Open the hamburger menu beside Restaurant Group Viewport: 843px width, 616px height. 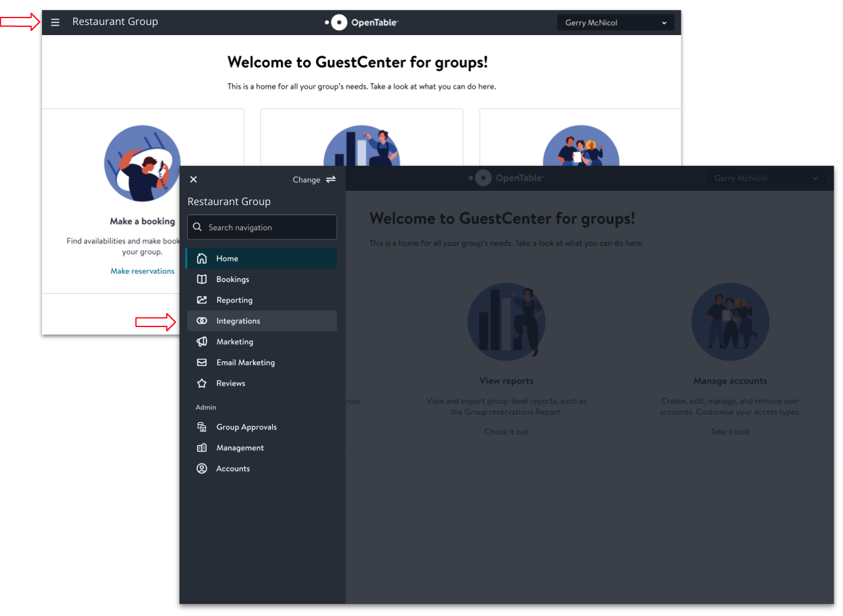point(55,22)
